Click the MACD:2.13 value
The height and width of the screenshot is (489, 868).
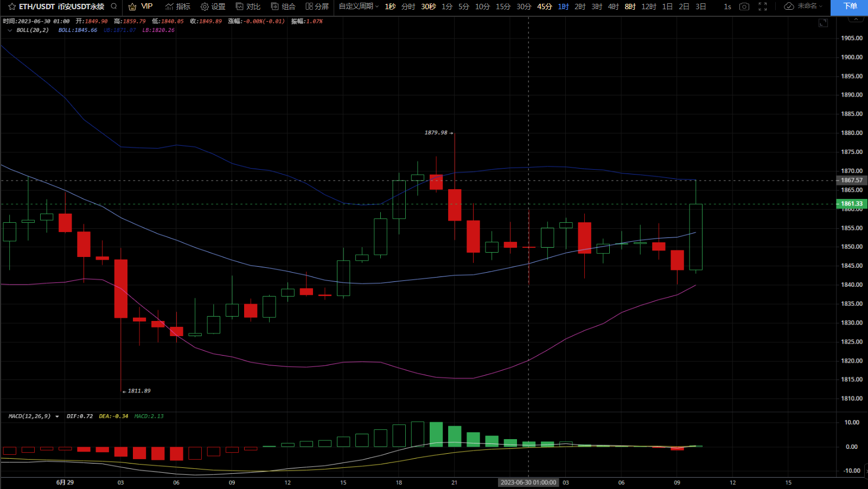pyautogui.click(x=149, y=416)
